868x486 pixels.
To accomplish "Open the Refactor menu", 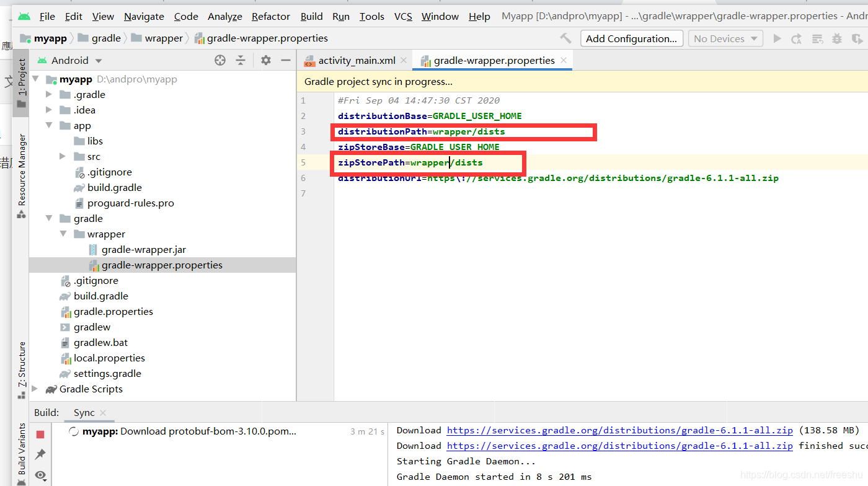I will [271, 17].
